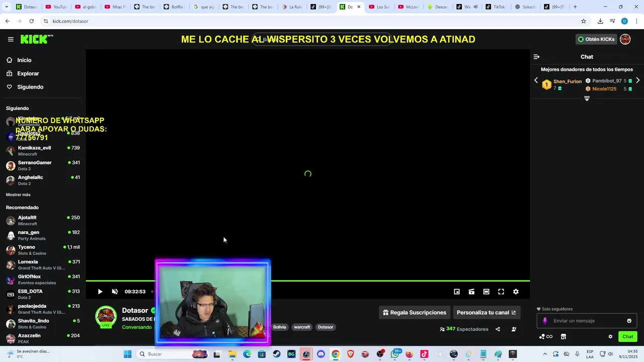Switch to YouTube browser tab

click(x=55, y=7)
